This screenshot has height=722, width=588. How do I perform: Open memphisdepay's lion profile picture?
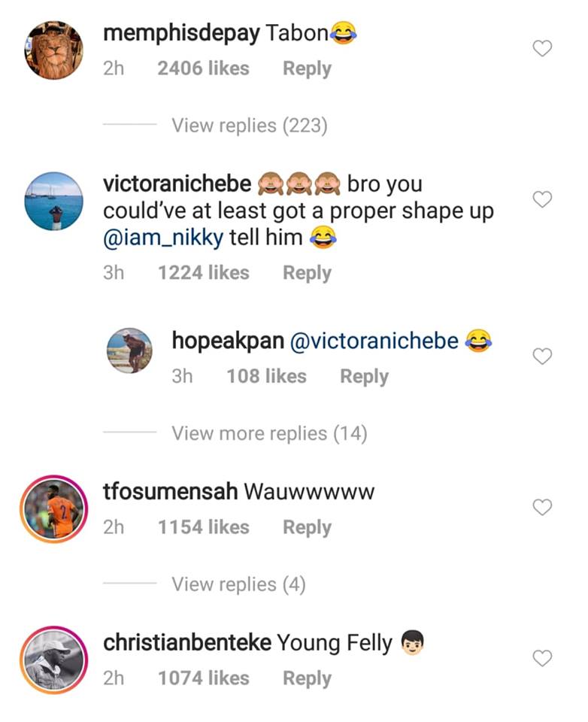(x=53, y=50)
